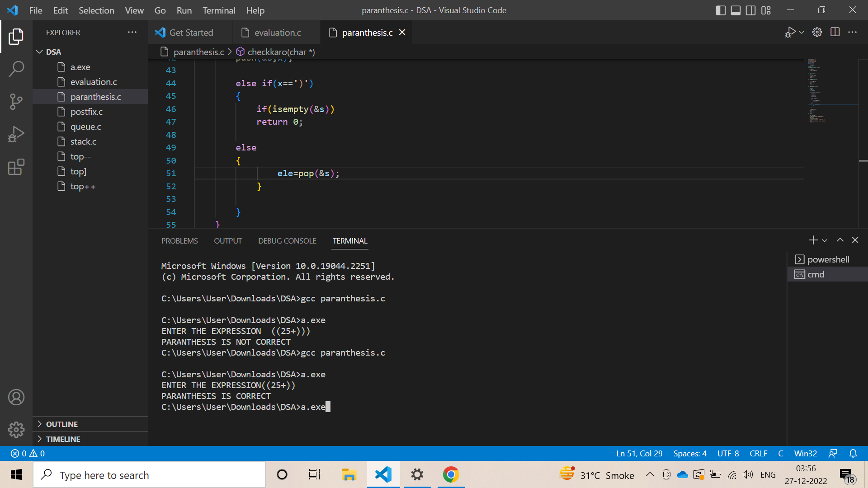Screen dimensions: 868x488
Task: Open Manage gear in activity bar
Action: (x=16, y=429)
